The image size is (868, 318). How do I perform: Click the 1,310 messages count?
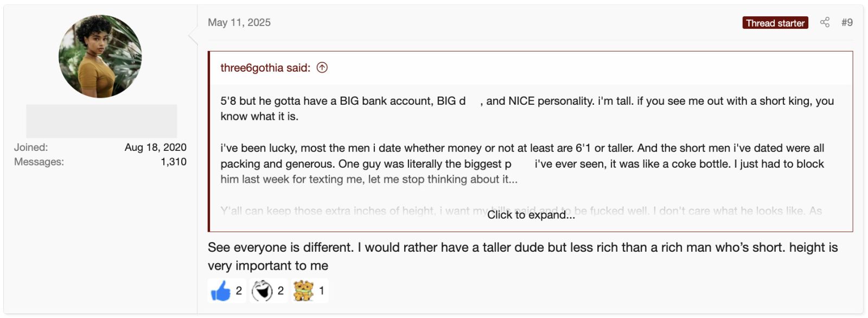pos(174,162)
